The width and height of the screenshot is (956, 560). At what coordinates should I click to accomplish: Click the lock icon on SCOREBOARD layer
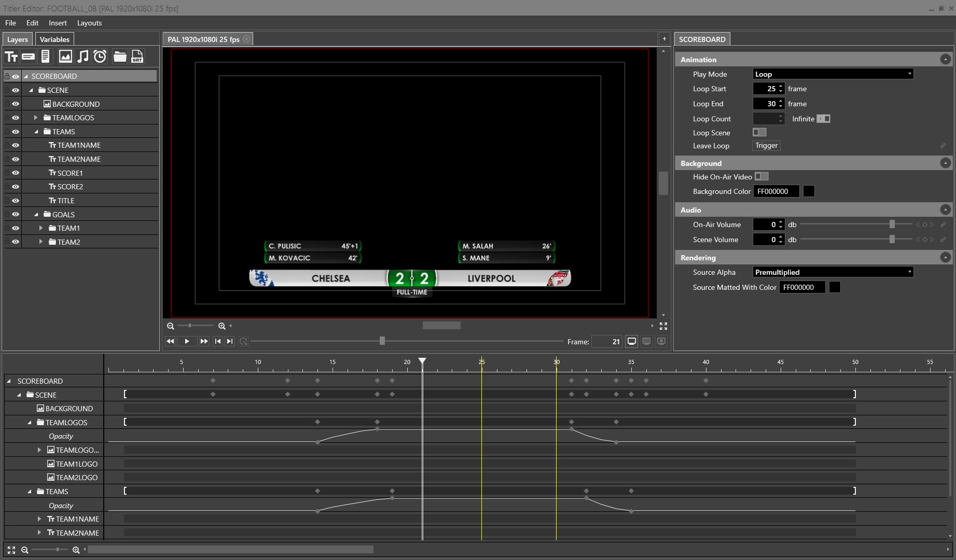pyautogui.click(x=7, y=76)
